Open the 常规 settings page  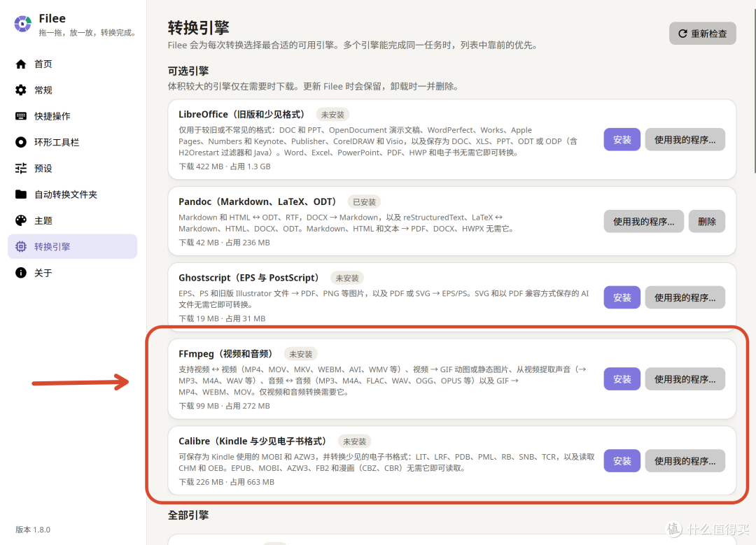(x=72, y=90)
